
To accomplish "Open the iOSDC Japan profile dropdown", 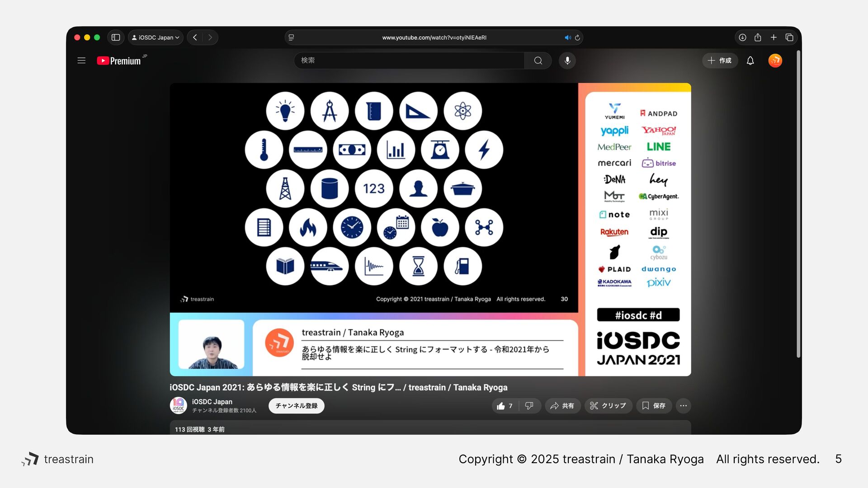I will (156, 38).
